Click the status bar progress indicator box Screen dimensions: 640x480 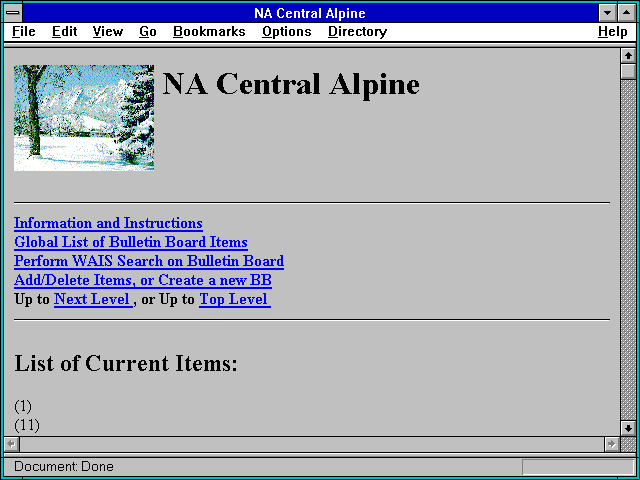578,467
